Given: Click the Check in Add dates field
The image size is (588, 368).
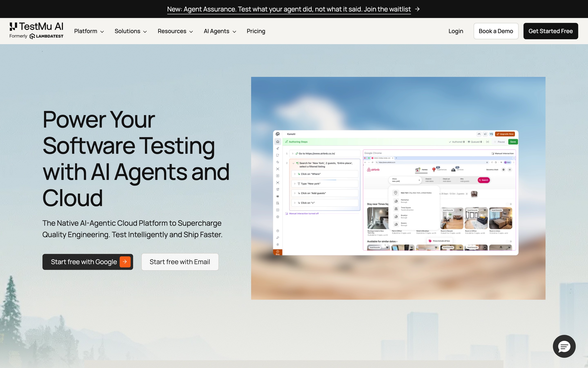Looking at the screenshot, I should pyautogui.click(x=429, y=180).
